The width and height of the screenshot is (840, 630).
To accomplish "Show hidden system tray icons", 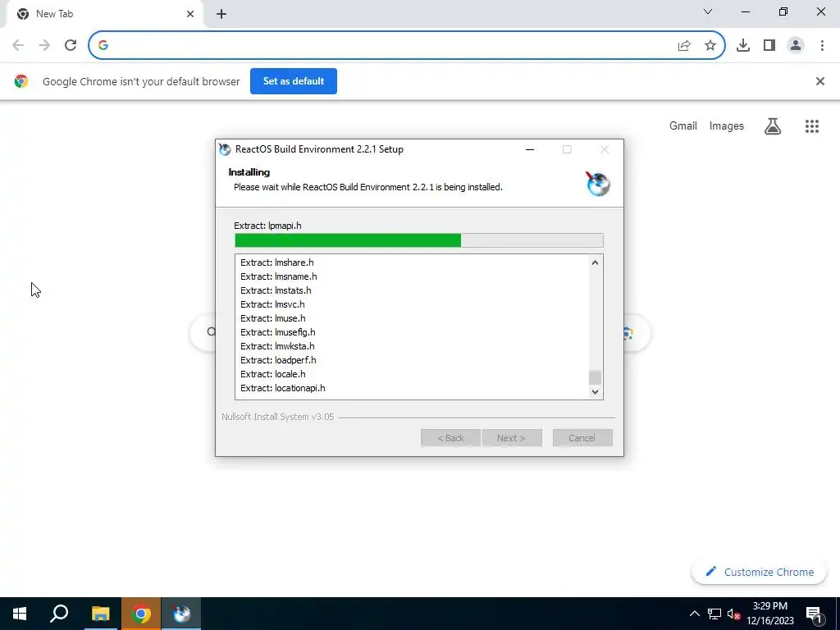I will coord(694,614).
